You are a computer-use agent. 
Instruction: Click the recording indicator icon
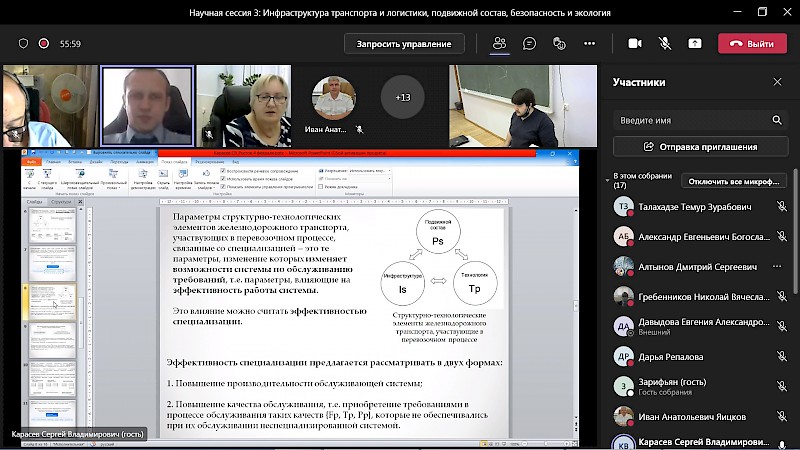coord(44,44)
